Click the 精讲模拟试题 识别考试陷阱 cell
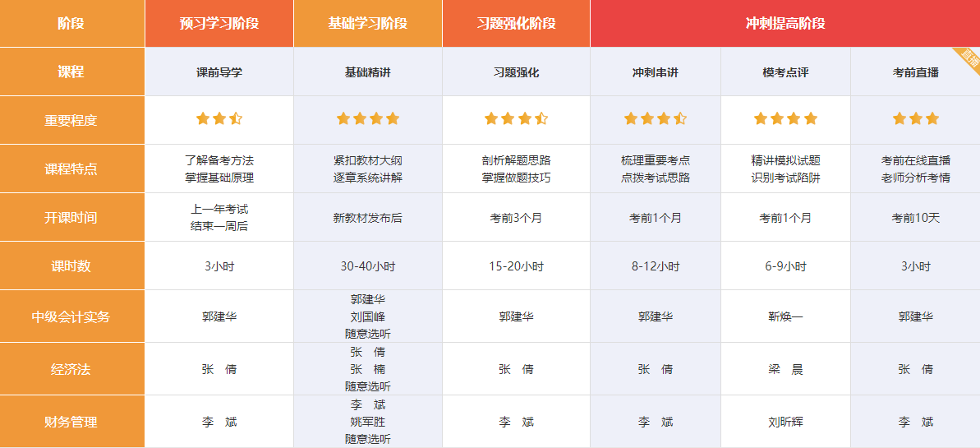Image resolution: width=980 pixels, height=448 pixels. (x=785, y=169)
